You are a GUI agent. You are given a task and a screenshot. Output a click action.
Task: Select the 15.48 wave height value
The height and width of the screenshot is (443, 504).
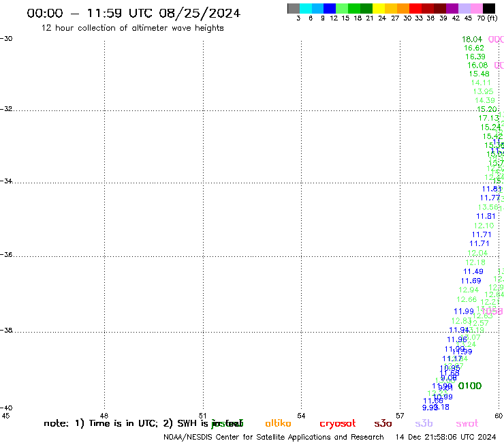479,74
